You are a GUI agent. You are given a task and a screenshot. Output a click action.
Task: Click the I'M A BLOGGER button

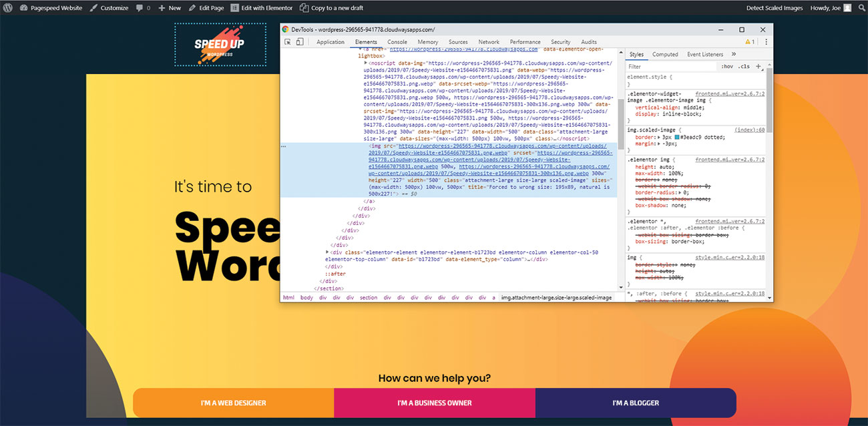click(636, 403)
